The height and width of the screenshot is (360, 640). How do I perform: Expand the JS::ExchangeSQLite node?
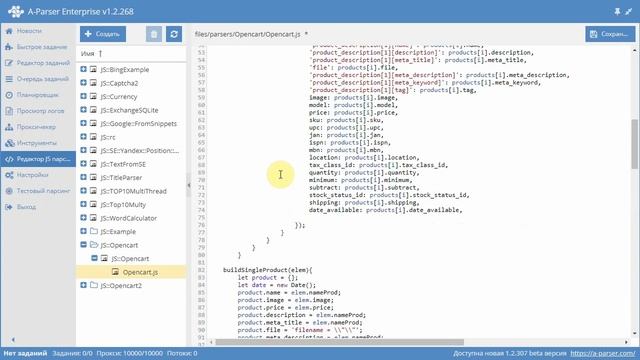point(83,110)
